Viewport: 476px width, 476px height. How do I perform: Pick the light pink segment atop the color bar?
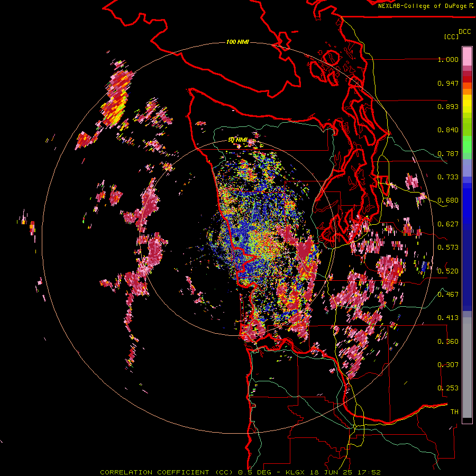tap(467, 56)
